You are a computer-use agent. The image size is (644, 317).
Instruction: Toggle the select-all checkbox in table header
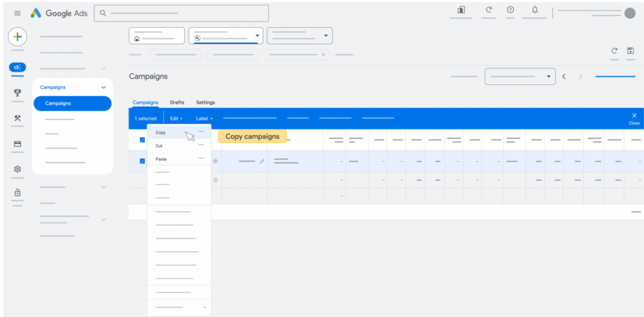pos(142,140)
